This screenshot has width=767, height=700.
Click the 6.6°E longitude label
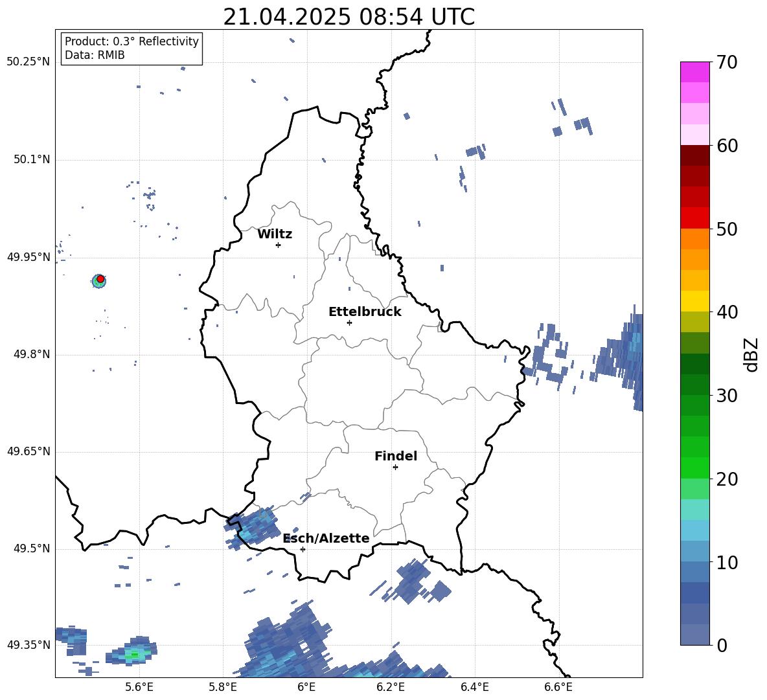tap(558, 688)
